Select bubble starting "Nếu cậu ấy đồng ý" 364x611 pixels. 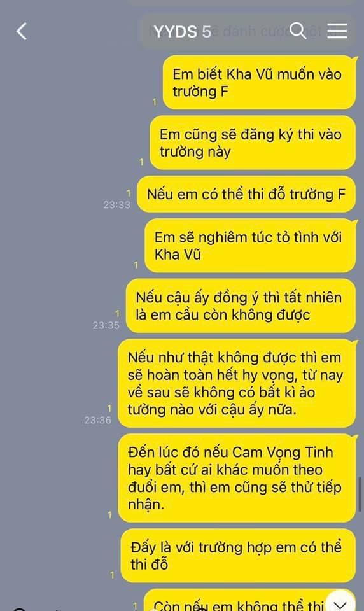click(241, 306)
